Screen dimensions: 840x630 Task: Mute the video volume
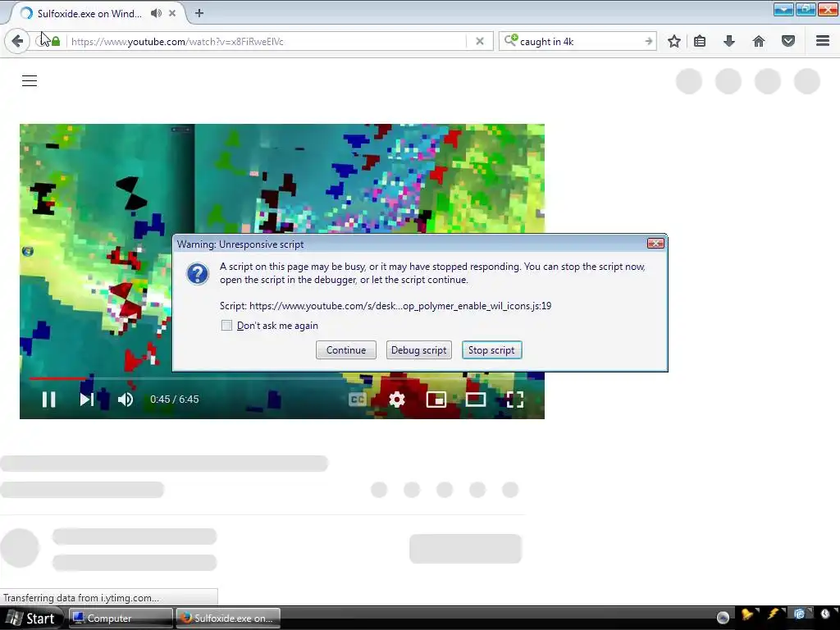click(x=126, y=399)
